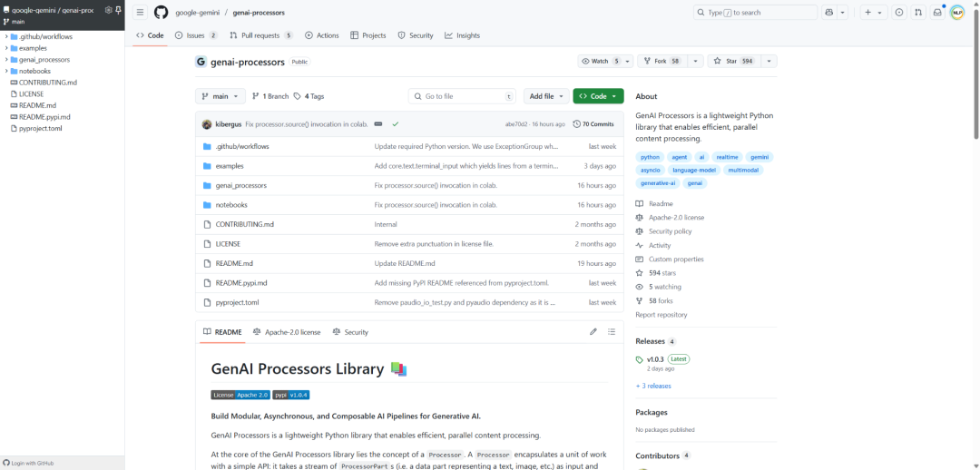Click google-gemini owner breadcrumb in header
This screenshot has width=980, height=470.
(x=200, y=13)
